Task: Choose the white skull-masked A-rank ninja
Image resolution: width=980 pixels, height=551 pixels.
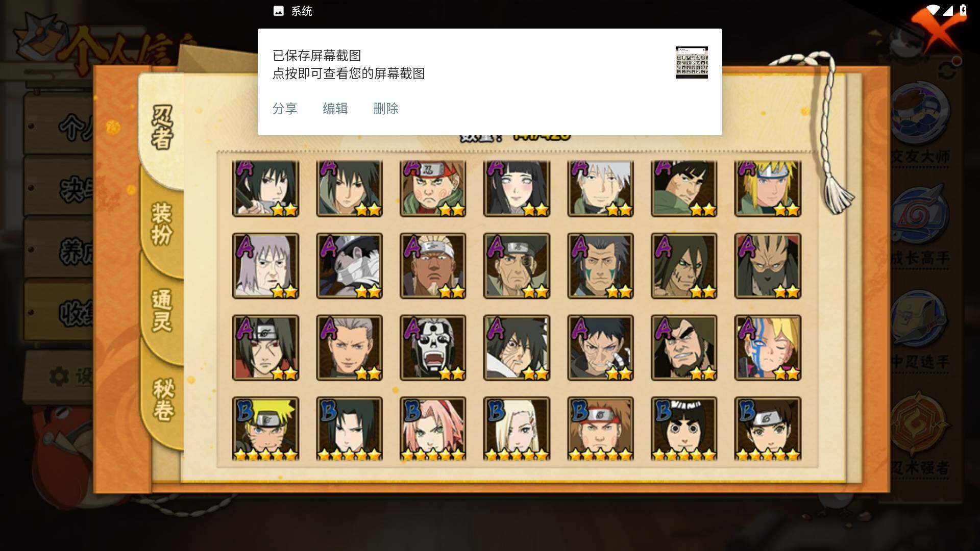Action: click(x=433, y=348)
